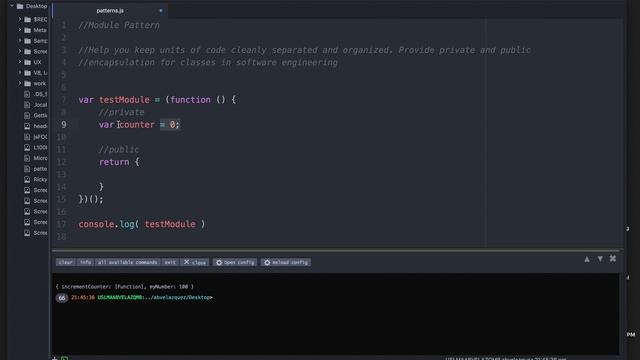Click the modified dot on patterns.js tab
The width and height of the screenshot is (640, 360).
(161, 11)
